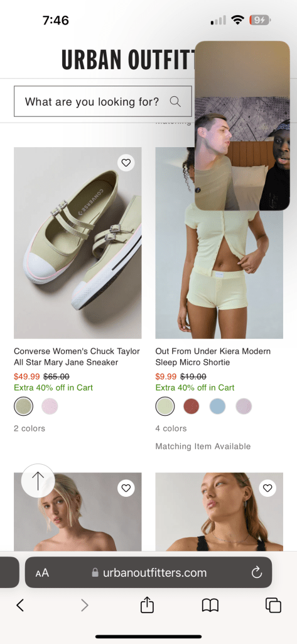This screenshot has width=297, height=644.
Task: Tap the heart on the black lace top product
Action: 267,488
